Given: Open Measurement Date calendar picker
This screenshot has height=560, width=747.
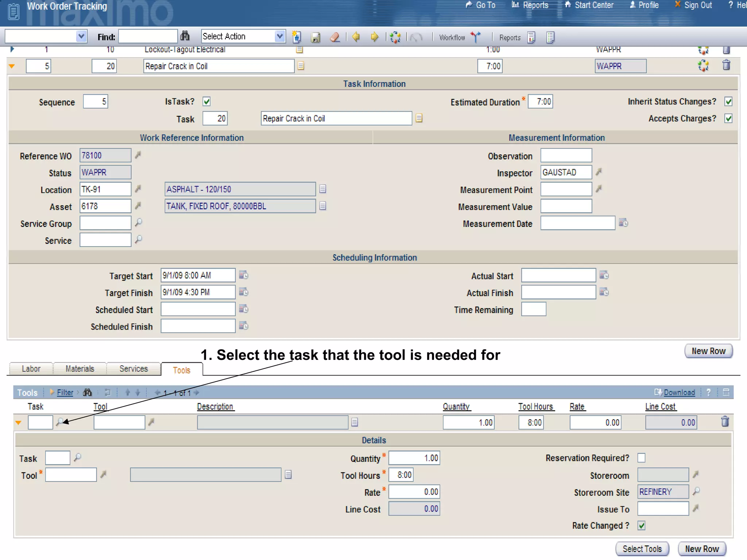Looking at the screenshot, I should pos(623,222).
